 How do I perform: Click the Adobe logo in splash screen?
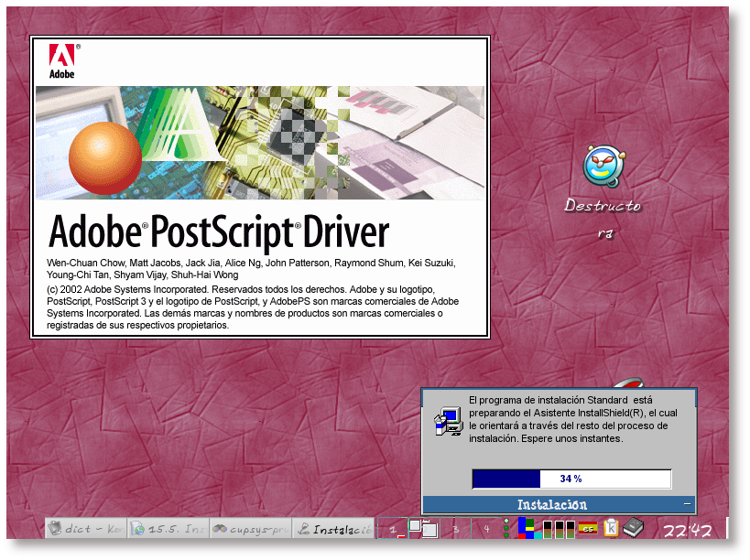62,60
